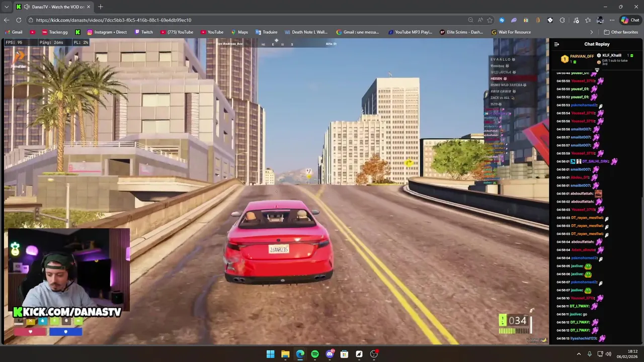
Task: Open the Settings and more ellipsis menu
Action: click(612, 20)
